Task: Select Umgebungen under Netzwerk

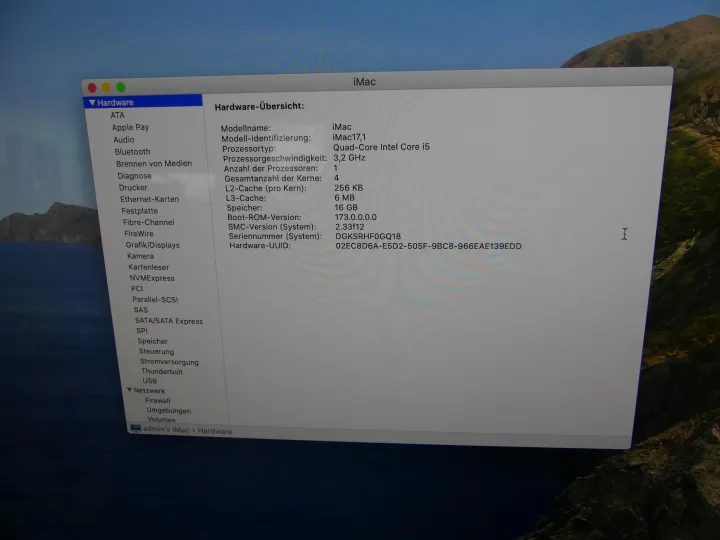Action: (x=169, y=411)
